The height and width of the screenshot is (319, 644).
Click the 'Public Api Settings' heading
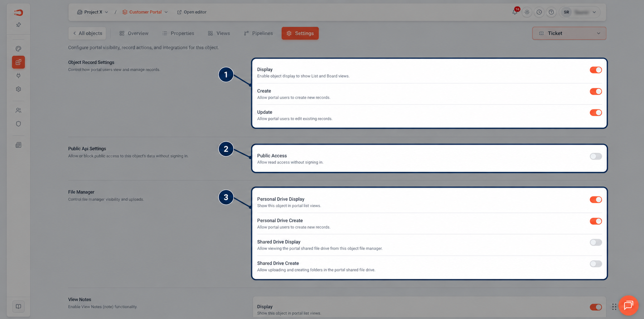(x=87, y=148)
